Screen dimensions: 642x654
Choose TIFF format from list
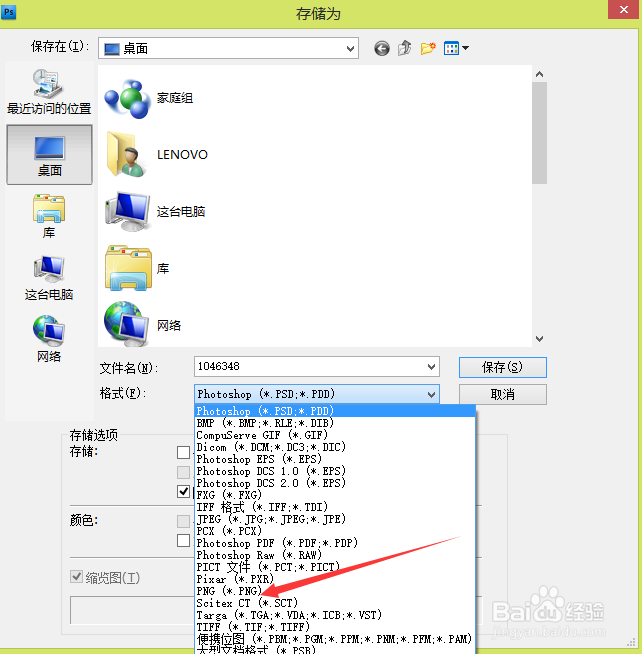click(x=335, y=627)
